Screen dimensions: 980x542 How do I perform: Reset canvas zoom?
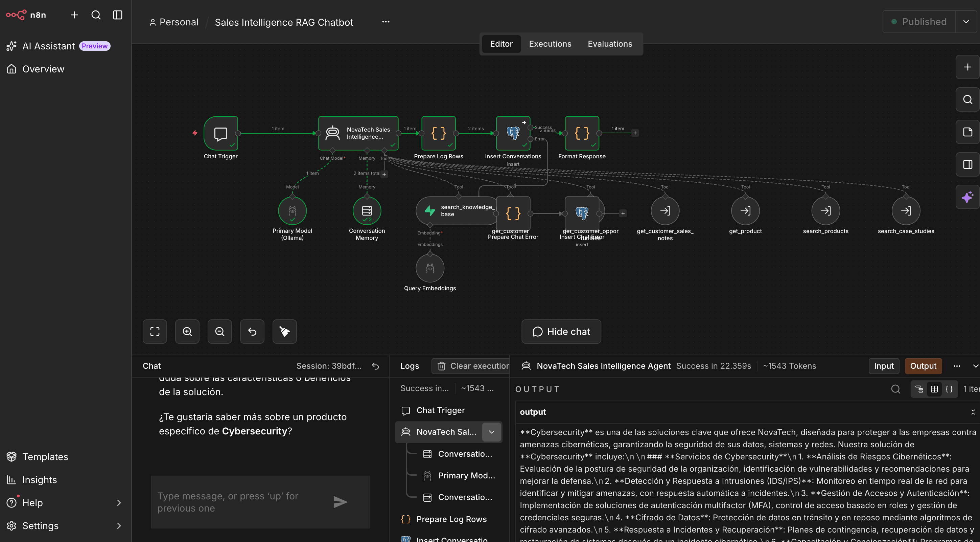[252, 332]
